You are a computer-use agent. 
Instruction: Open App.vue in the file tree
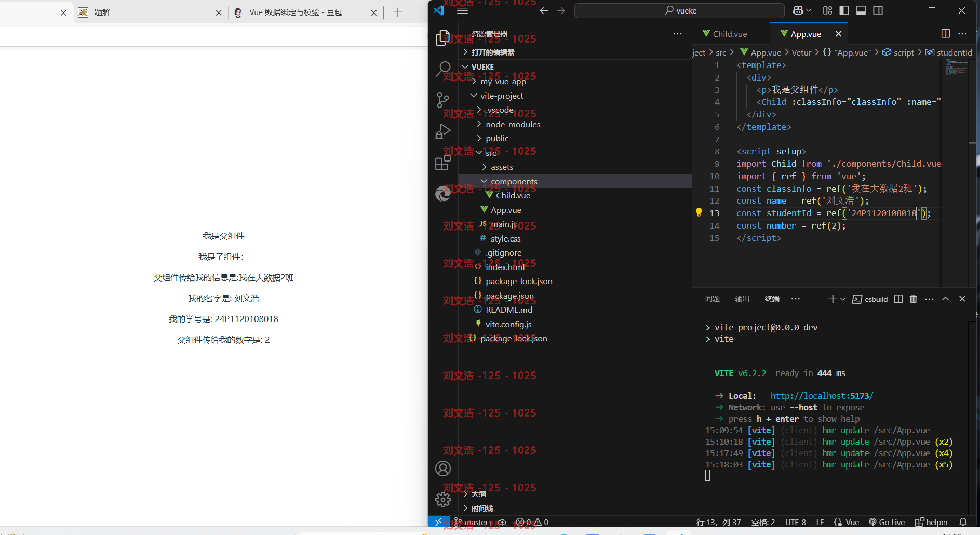pyautogui.click(x=574, y=210)
